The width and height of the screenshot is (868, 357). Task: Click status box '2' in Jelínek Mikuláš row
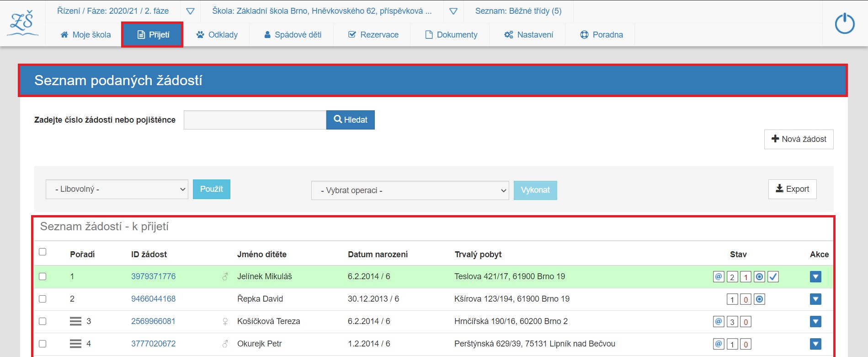(732, 277)
